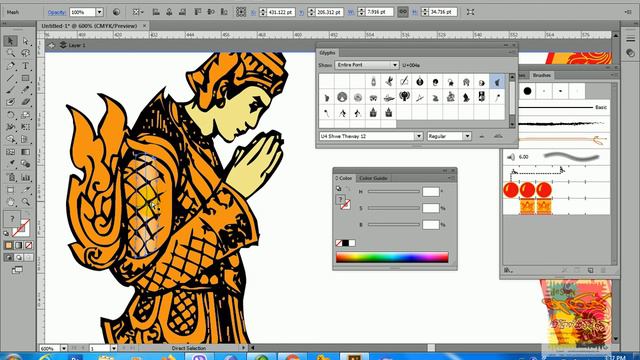
Task: Select the Hand tool
Action: pyautogui.click(x=11, y=202)
